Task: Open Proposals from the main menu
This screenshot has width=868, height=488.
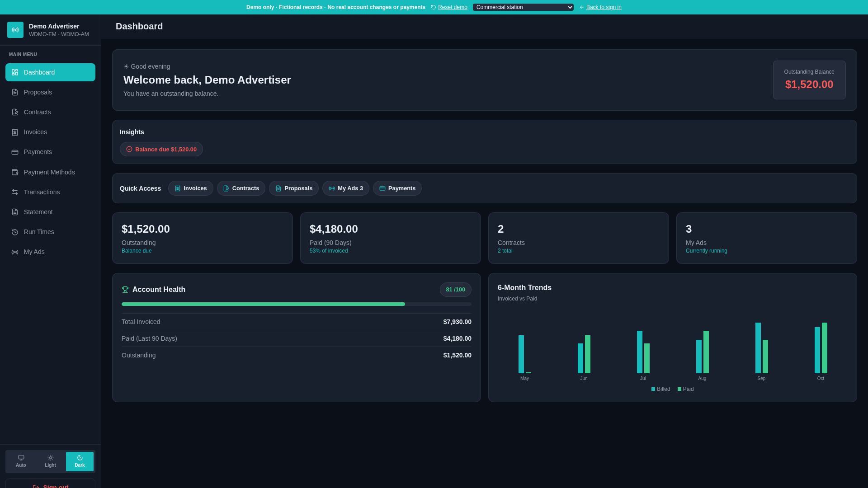Action: (50, 92)
